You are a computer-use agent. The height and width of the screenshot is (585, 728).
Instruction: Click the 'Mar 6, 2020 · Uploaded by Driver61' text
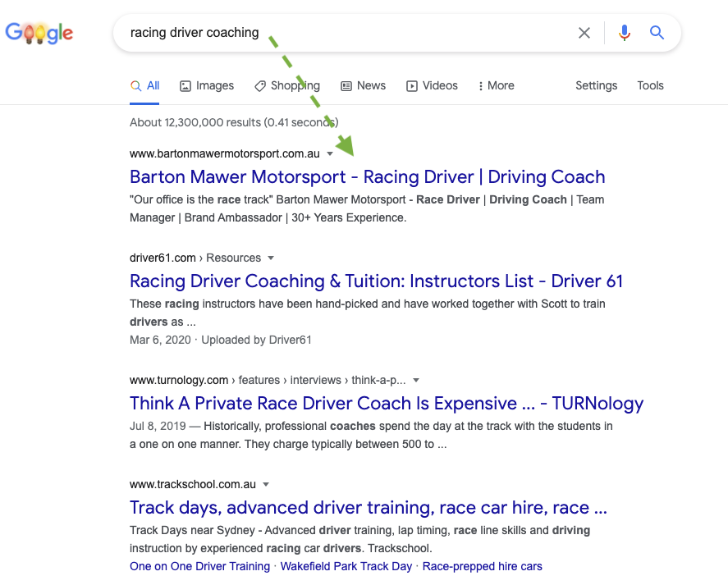tap(221, 340)
